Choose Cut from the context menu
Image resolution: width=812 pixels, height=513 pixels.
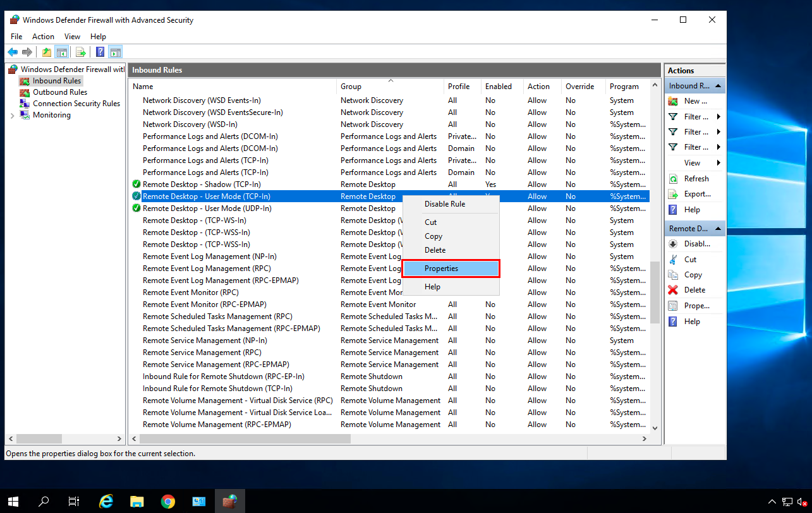point(451,222)
